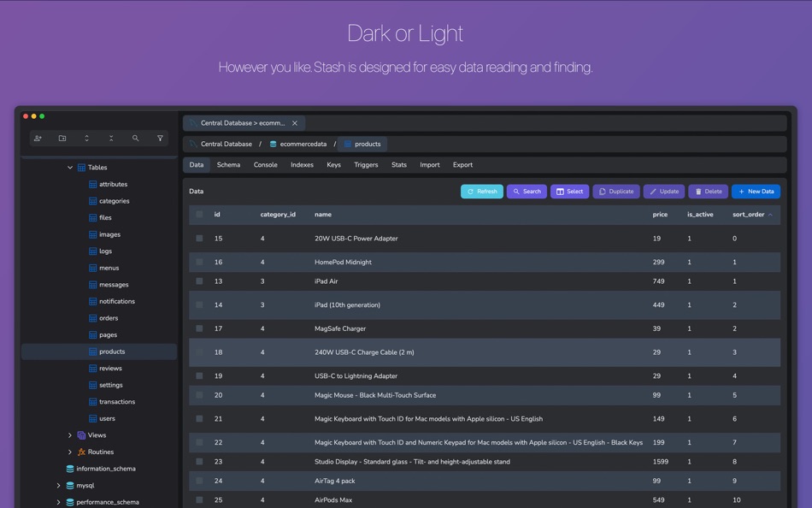812x508 pixels.
Task: Click the Duplicate button
Action: pos(616,192)
